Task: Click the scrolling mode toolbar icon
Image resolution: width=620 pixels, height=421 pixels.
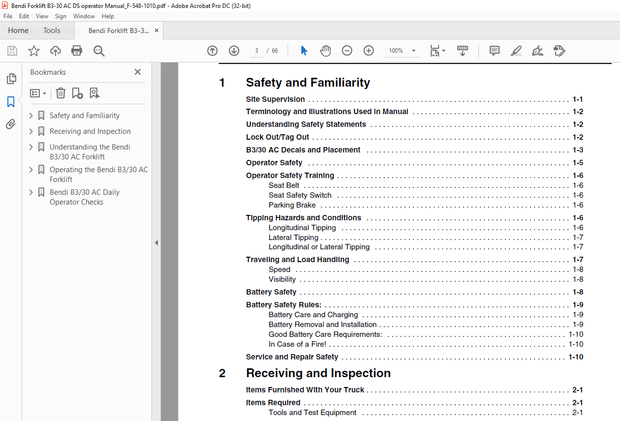Action: coord(462,51)
